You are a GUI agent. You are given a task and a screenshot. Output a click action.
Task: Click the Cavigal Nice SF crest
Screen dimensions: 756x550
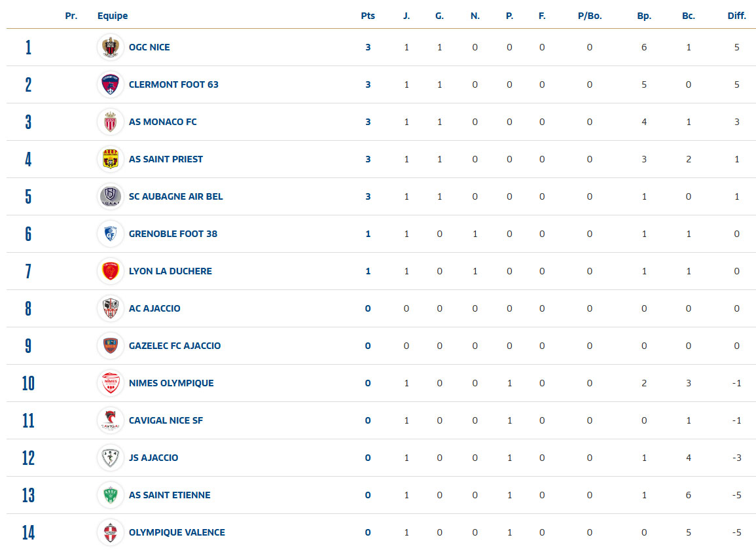[x=110, y=420]
